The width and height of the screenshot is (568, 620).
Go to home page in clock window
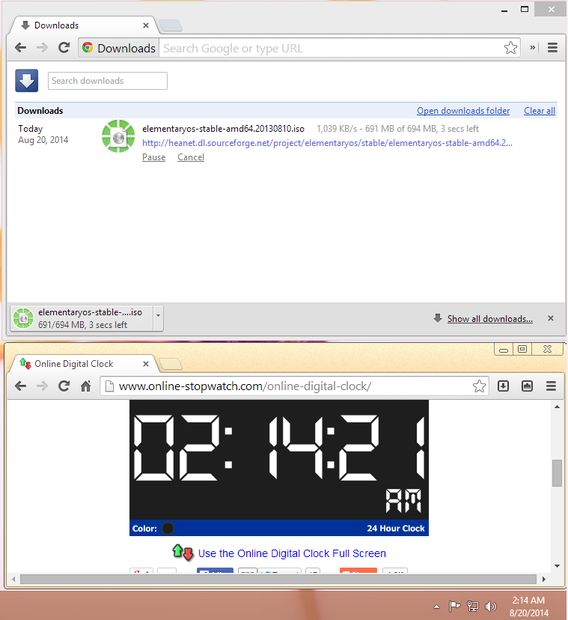pos(85,386)
